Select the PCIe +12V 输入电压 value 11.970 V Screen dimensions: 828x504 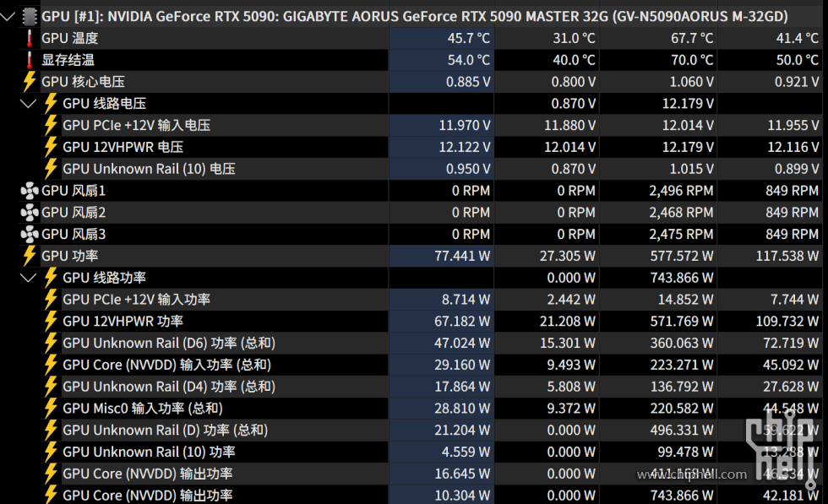tap(465, 125)
